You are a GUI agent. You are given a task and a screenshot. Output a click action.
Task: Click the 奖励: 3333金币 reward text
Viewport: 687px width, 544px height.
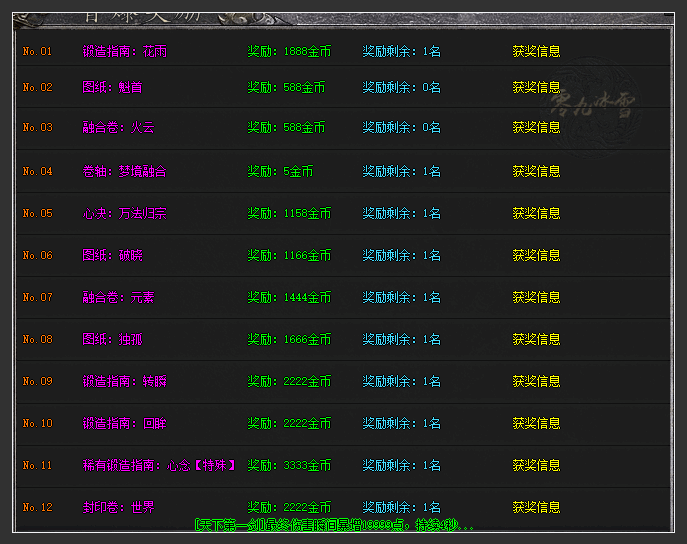289,465
